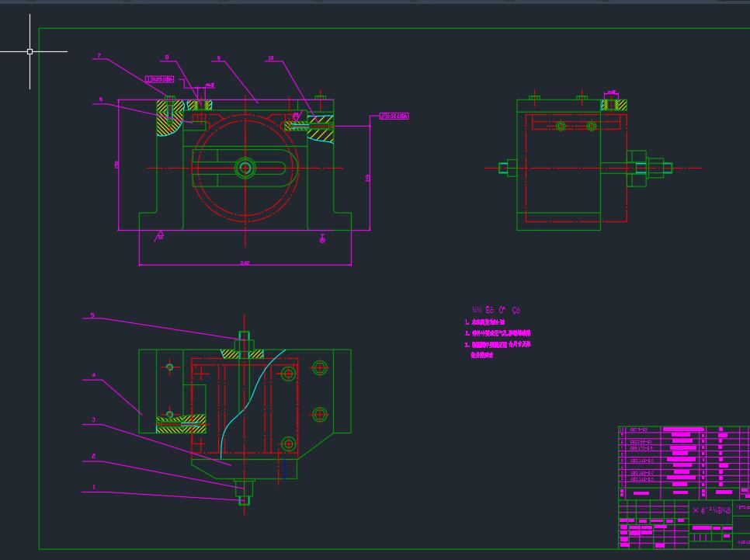Select part callout number 9
Viewport: 750px width, 560px height.
point(219,58)
